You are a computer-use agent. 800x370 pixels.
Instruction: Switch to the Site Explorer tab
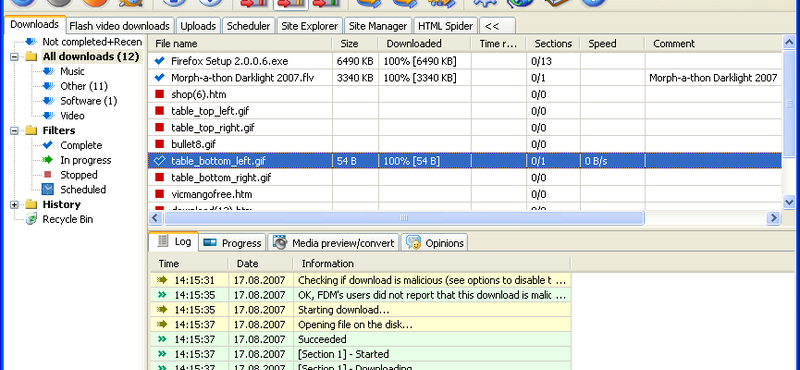click(x=310, y=26)
